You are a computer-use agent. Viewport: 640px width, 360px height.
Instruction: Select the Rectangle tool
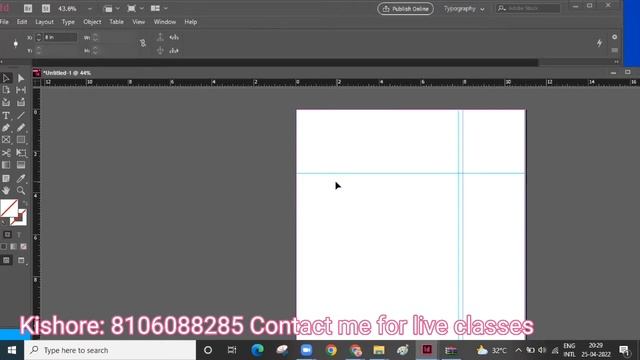tap(21, 140)
